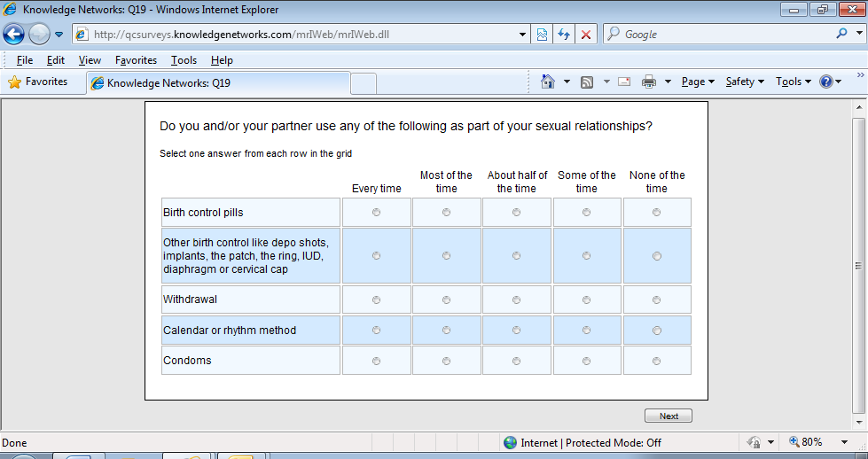
Task: Click the vertical scrollbar thumb
Action: tap(858, 266)
